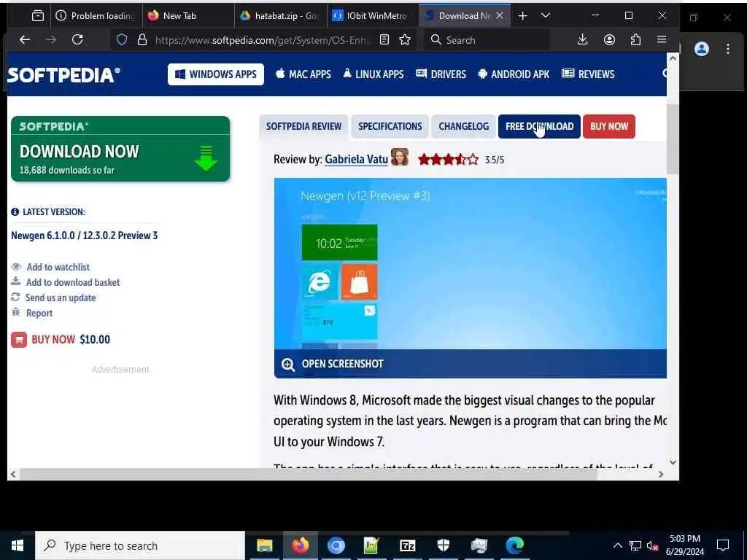Screen dimensions: 747x560
Task: Click background Chrome profile avatar icon
Action: click(702, 49)
